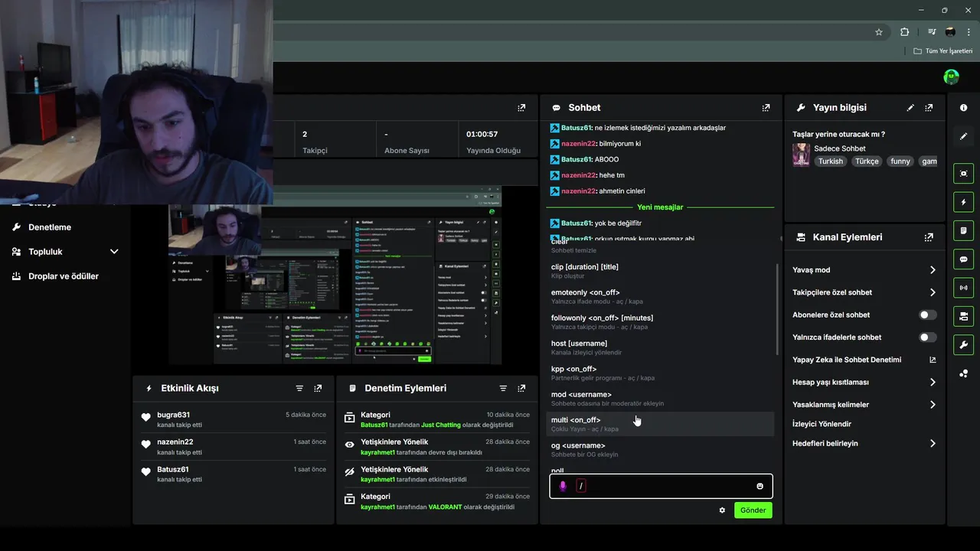This screenshot has height=551, width=980.
Task: Expand Hedefleri belirleyin options
Action: (x=864, y=443)
